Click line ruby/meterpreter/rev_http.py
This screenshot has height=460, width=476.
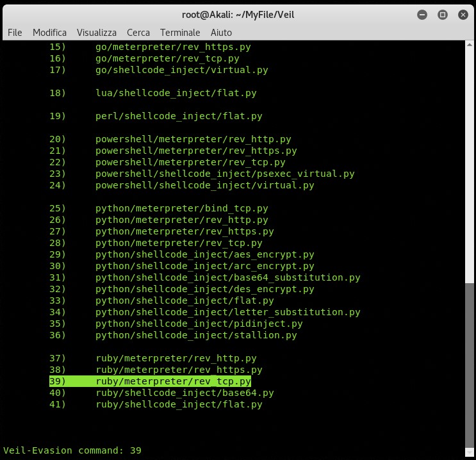[176, 359]
